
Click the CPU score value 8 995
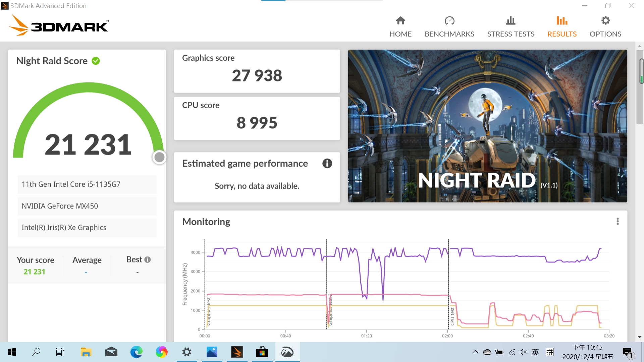tap(257, 123)
